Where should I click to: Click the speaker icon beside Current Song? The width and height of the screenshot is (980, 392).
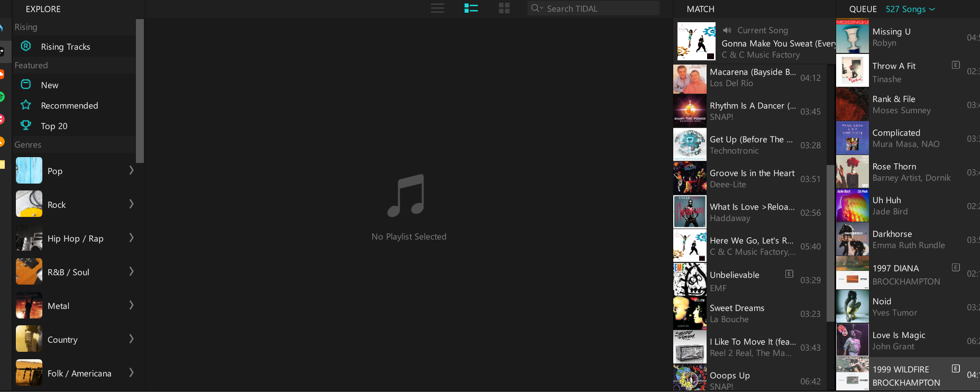coord(727,30)
